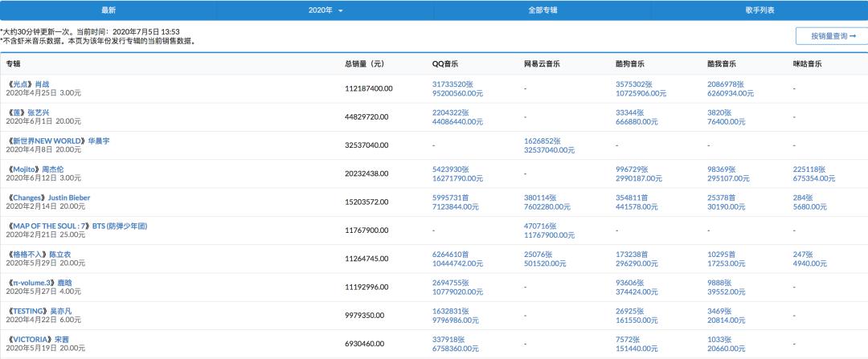Expand the 2020年 year dropdown

coord(325,10)
